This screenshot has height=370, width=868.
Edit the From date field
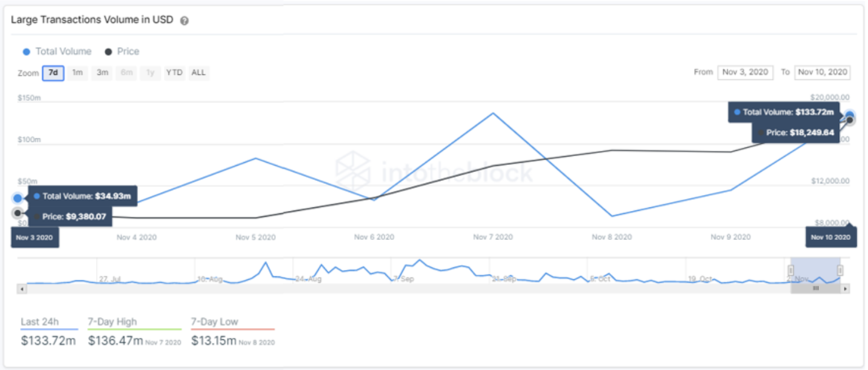tap(745, 72)
